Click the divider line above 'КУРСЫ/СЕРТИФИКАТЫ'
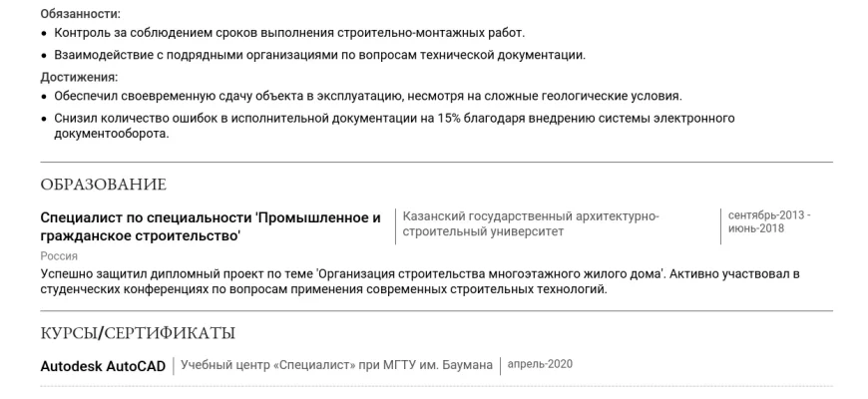This screenshot has height=399, width=868. (436, 310)
